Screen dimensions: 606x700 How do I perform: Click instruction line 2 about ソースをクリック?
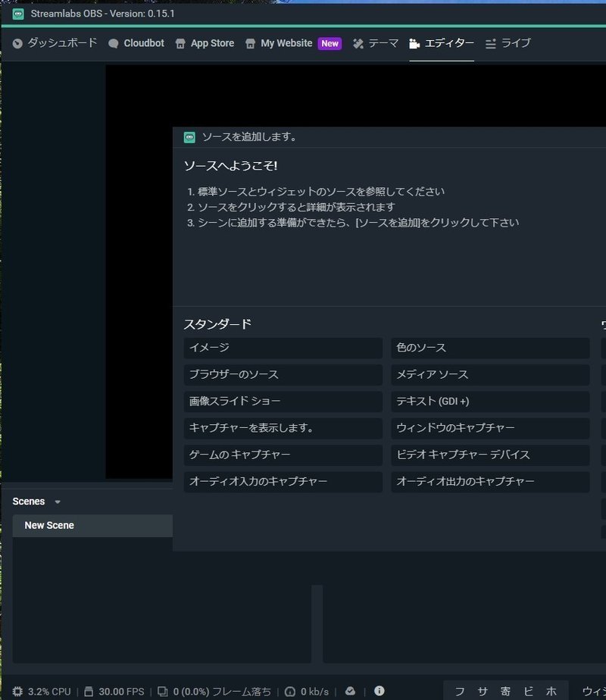291,207
